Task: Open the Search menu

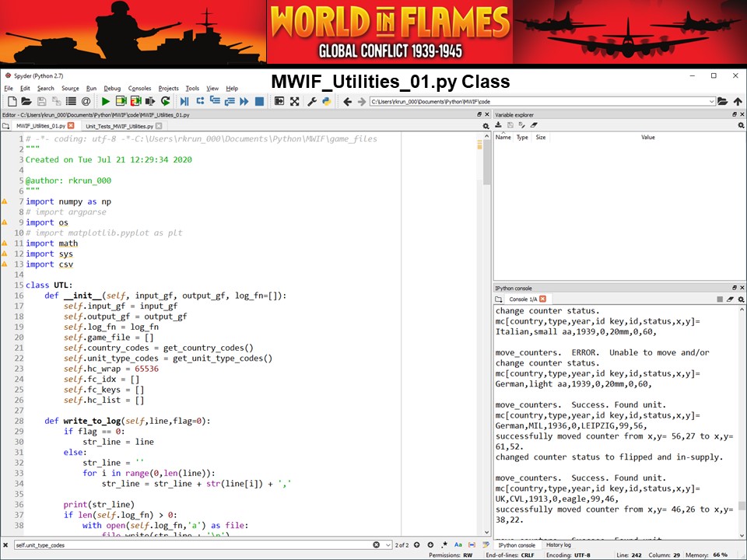Action: click(46, 88)
